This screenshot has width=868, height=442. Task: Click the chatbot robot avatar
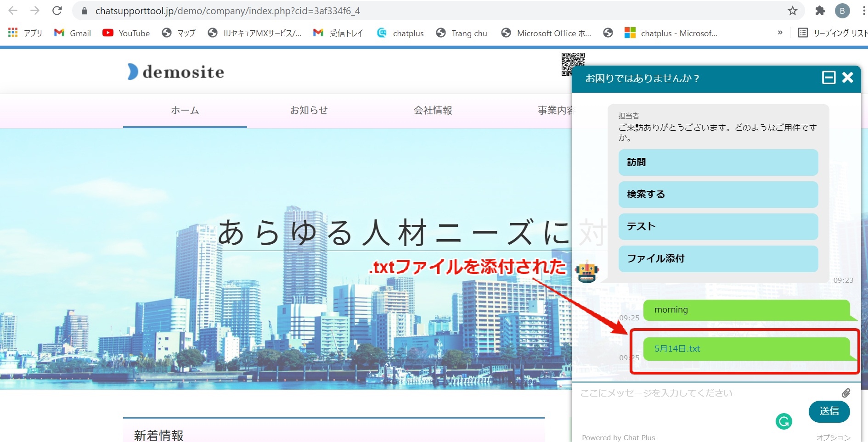[x=587, y=272]
